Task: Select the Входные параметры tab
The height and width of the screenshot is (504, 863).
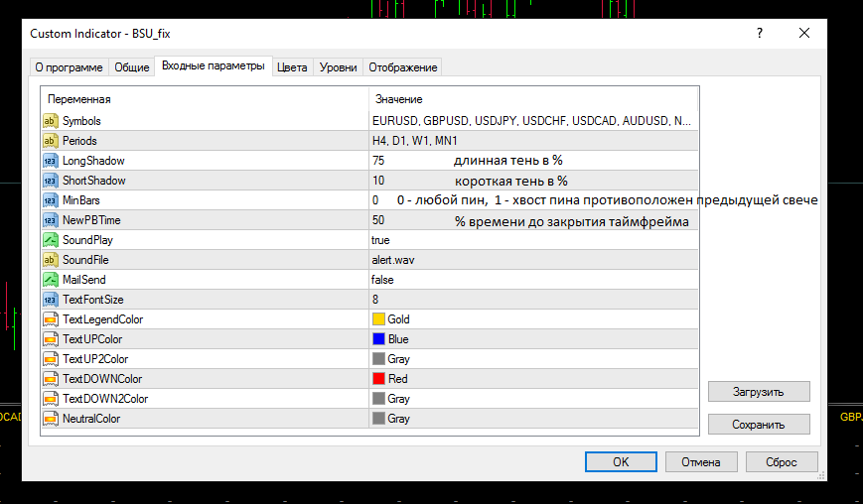Action: point(213,65)
